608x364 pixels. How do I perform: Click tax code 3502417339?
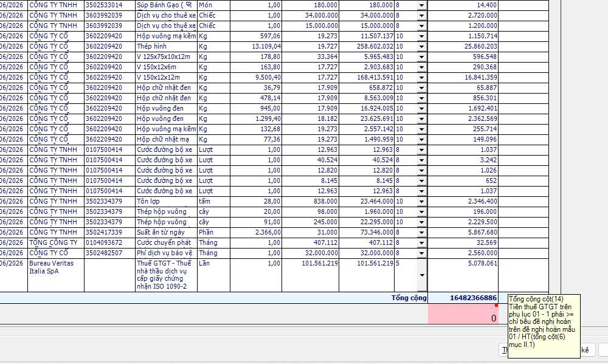109,233
